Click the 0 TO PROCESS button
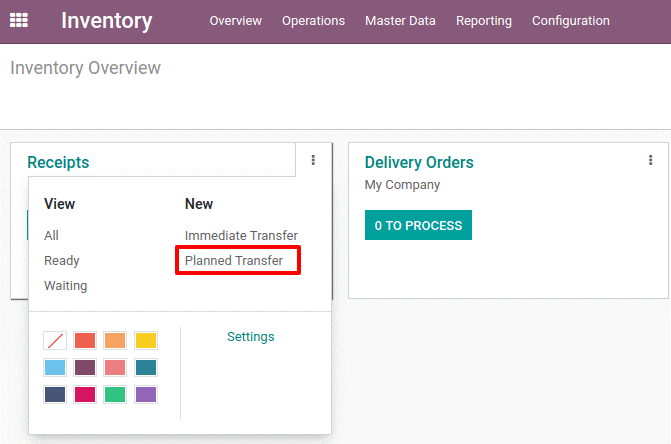The image size is (671, 444). click(x=418, y=225)
